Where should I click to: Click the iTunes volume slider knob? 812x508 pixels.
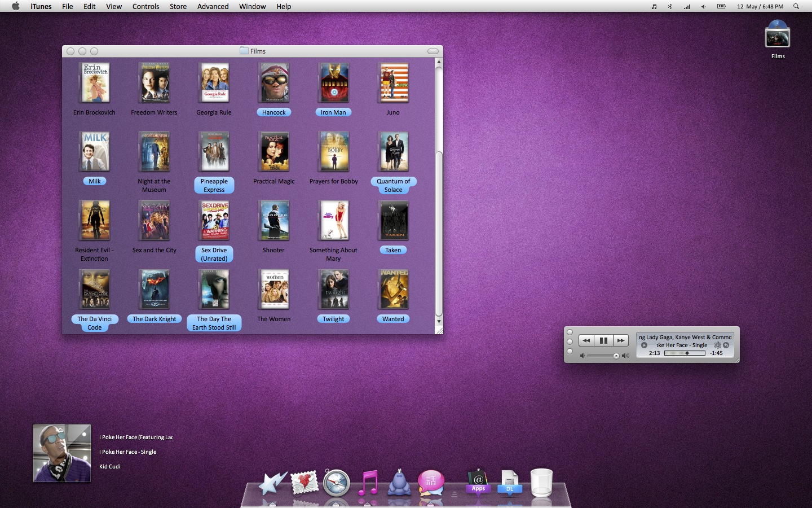pos(616,356)
